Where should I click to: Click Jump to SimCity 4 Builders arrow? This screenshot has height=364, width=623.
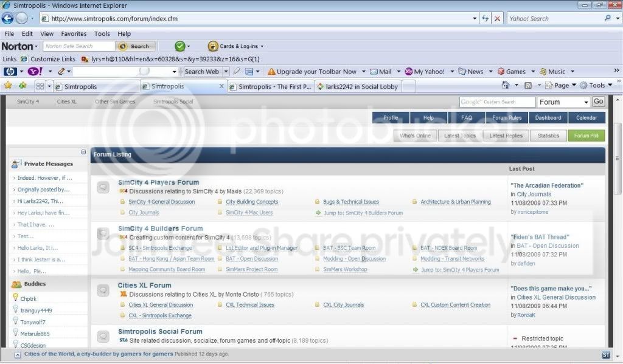[x=318, y=213]
